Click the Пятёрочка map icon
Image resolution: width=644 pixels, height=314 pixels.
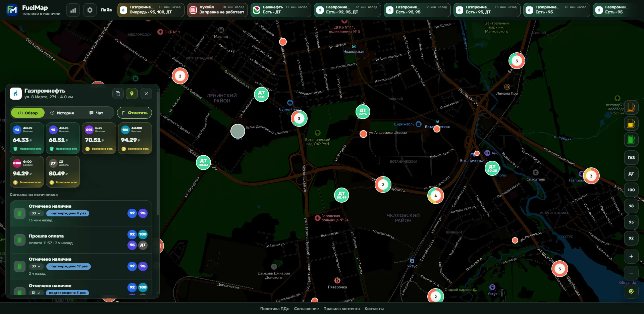tap(337, 280)
